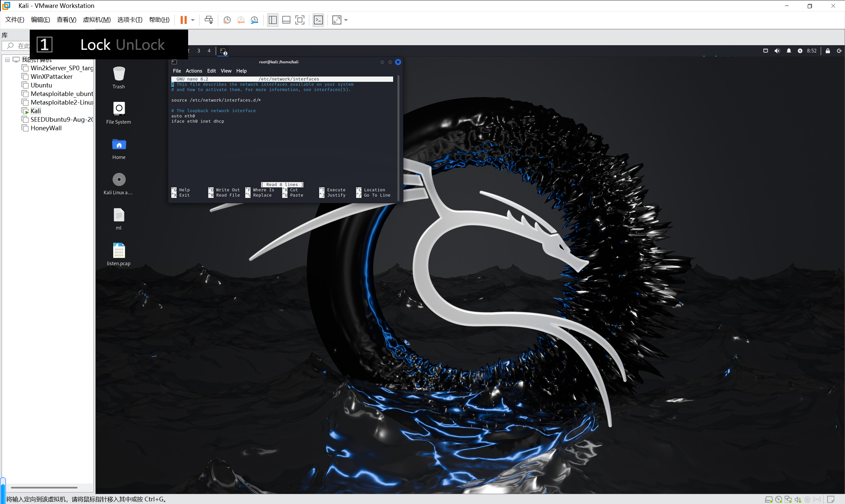This screenshot has width=845, height=504.
Task: Open the stretch mode dropdown arrow
Action: (346, 20)
